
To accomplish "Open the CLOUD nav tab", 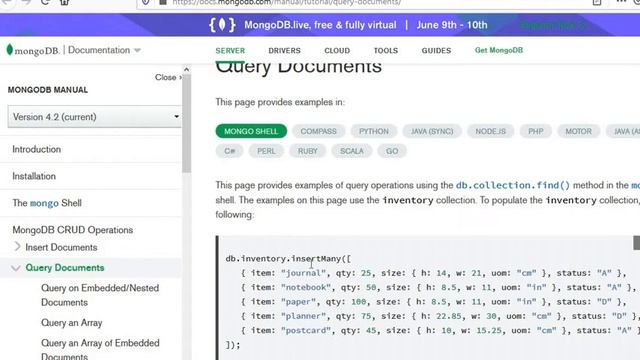I will [x=337, y=51].
